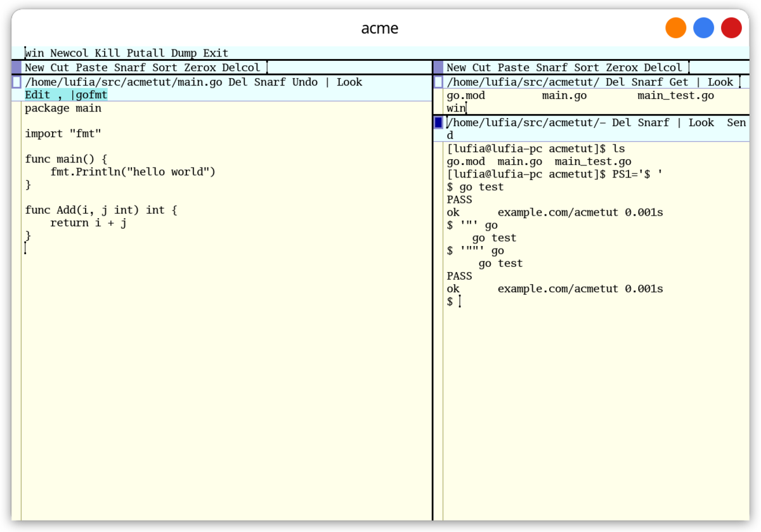This screenshot has width=761, height=532.
Task: Click win in the top tag line
Action: [35, 53]
